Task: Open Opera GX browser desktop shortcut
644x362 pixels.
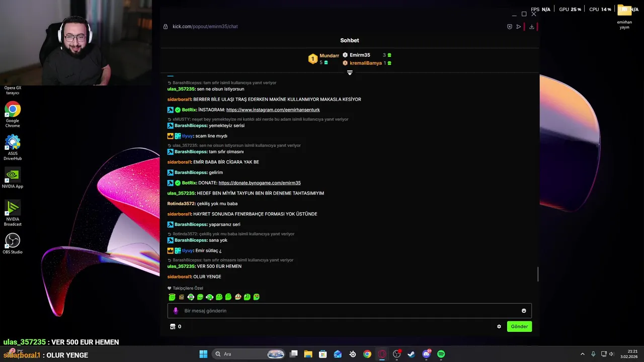Action: click(x=13, y=89)
